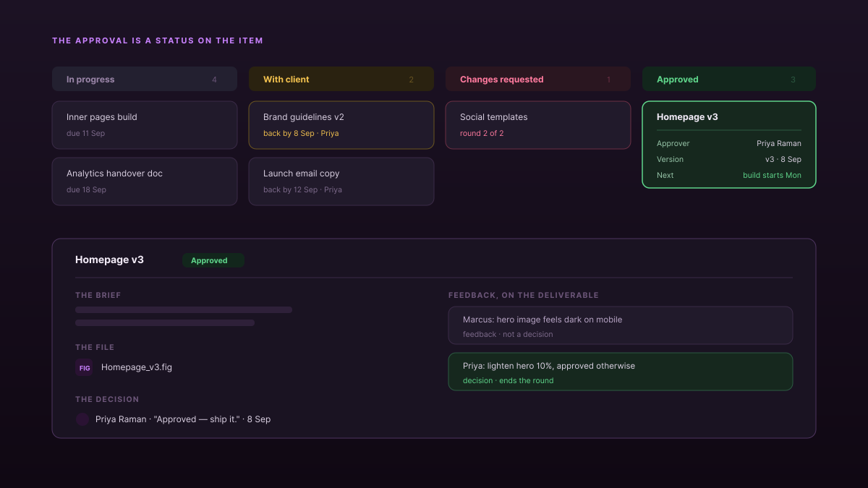Click the 'Version' label in the card

[670, 159]
